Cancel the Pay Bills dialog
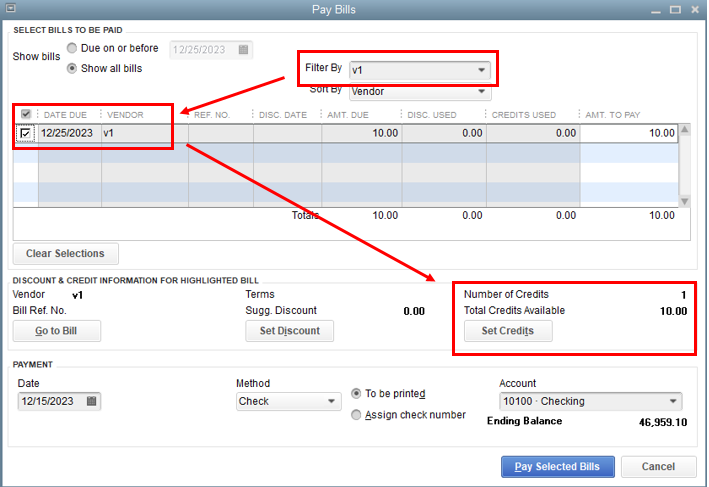 [x=658, y=466]
